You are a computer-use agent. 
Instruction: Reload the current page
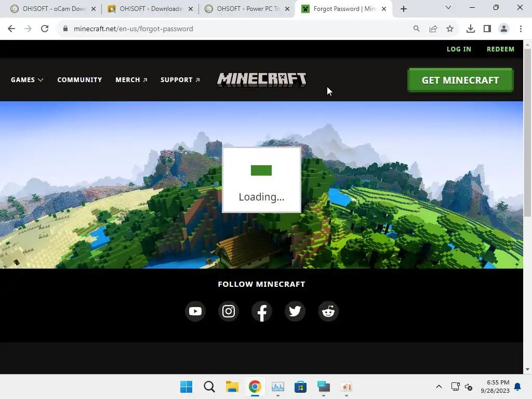click(45, 29)
